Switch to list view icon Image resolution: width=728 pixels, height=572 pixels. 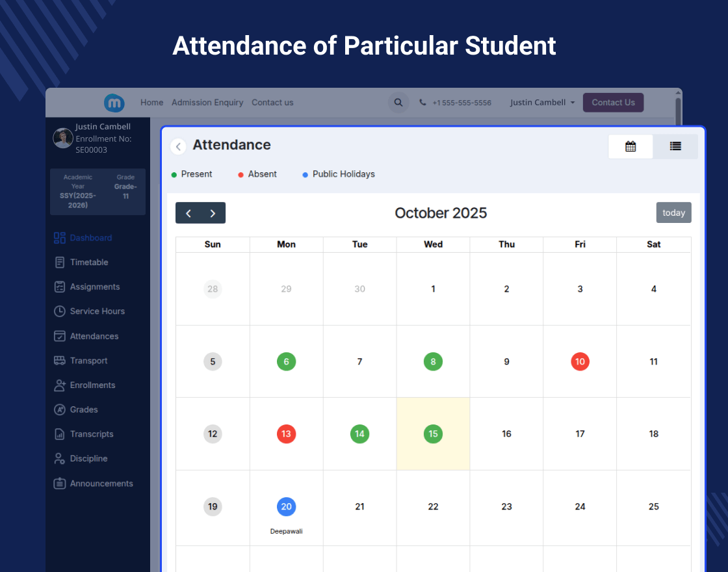tap(675, 146)
